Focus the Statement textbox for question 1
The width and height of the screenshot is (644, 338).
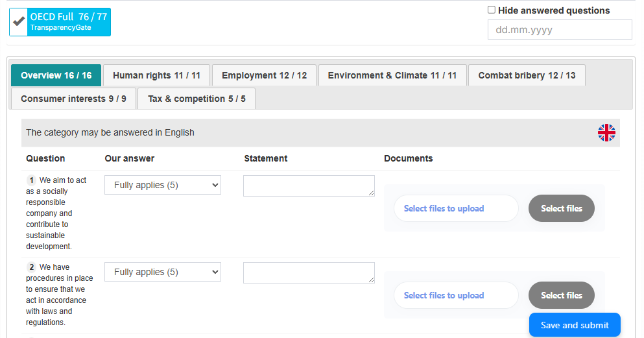point(309,186)
